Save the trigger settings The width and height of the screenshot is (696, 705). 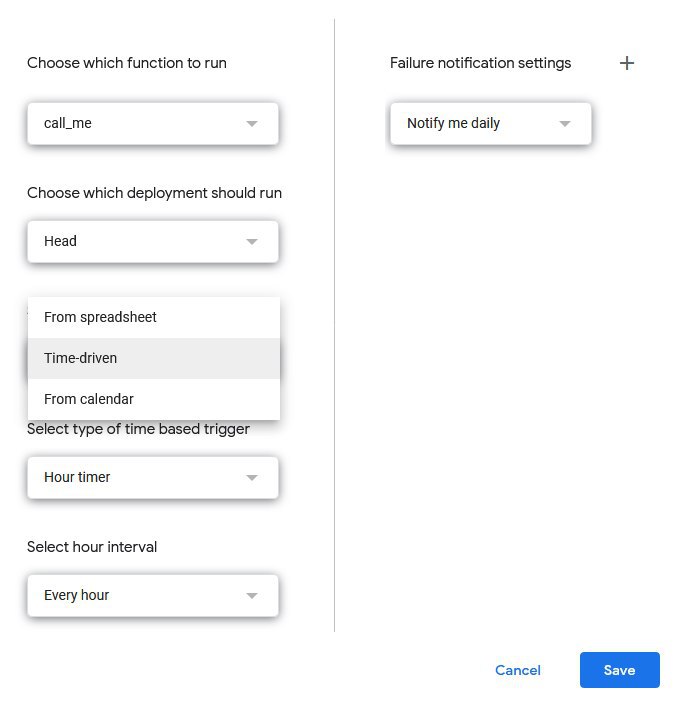619,670
